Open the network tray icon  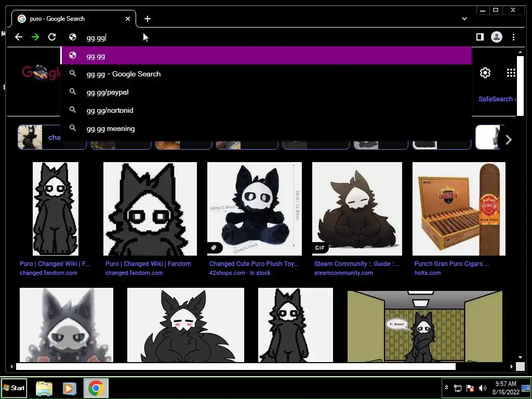458,388
